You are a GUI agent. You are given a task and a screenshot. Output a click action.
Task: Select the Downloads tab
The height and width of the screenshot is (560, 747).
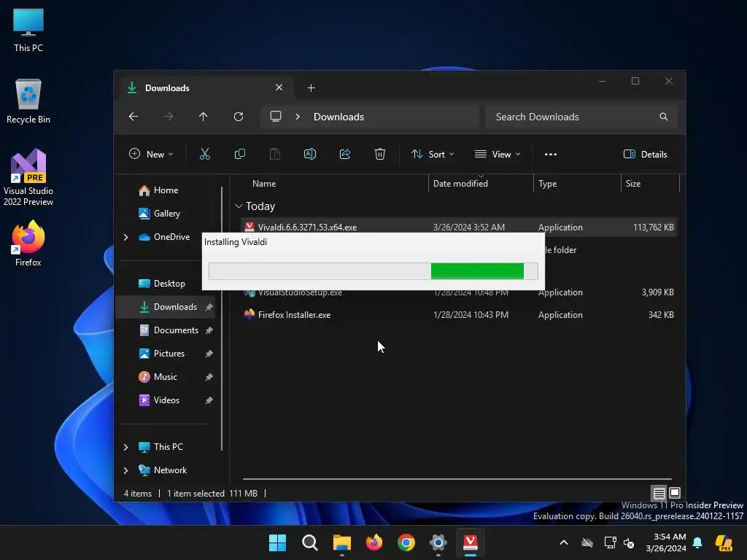click(x=204, y=88)
